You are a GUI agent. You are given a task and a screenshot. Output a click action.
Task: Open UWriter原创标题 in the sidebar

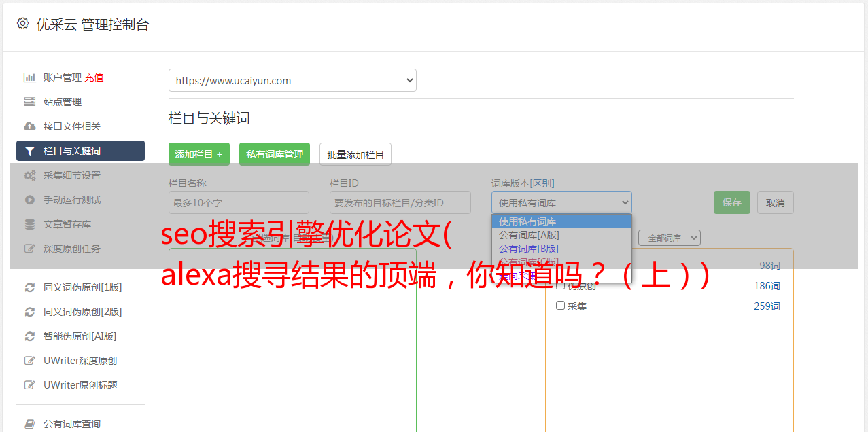click(80, 385)
